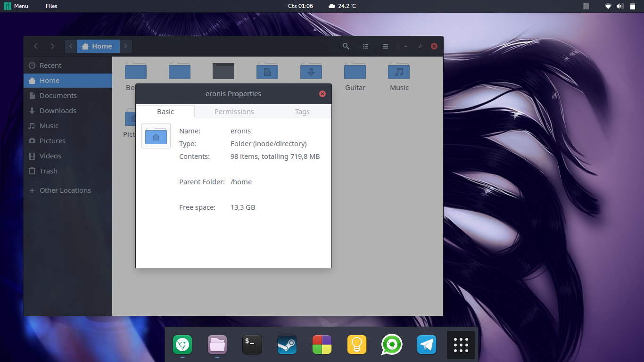
Task: Open Other Locations in the sidebar
Action: [x=68, y=190]
